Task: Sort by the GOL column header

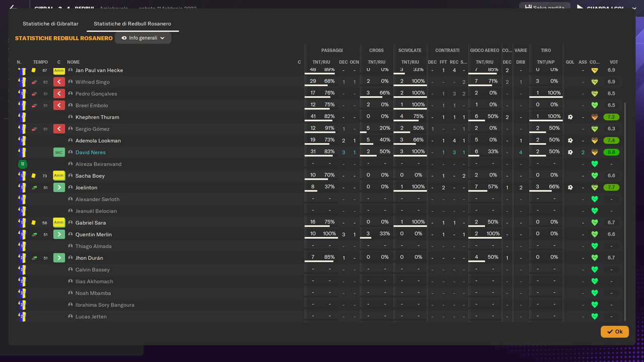Action: point(570,62)
